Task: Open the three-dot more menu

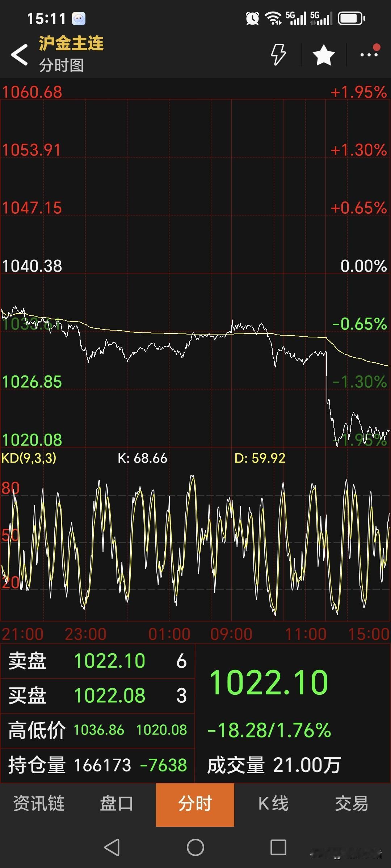Action: pos(369,55)
